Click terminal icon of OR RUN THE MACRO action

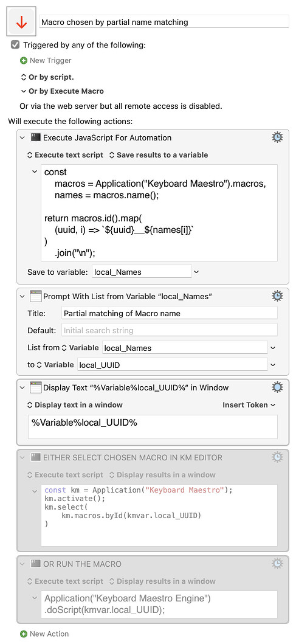coord(36,564)
